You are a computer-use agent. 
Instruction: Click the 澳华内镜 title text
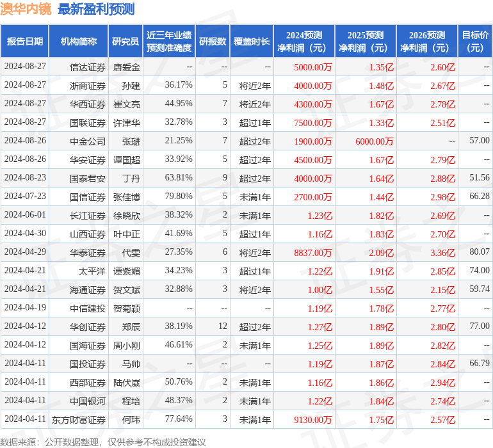pyautogui.click(x=26, y=9)
